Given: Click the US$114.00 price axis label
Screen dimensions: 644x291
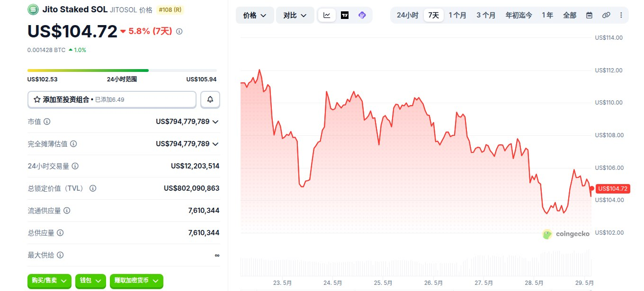Looking at the screenshot, I should 609,37.
